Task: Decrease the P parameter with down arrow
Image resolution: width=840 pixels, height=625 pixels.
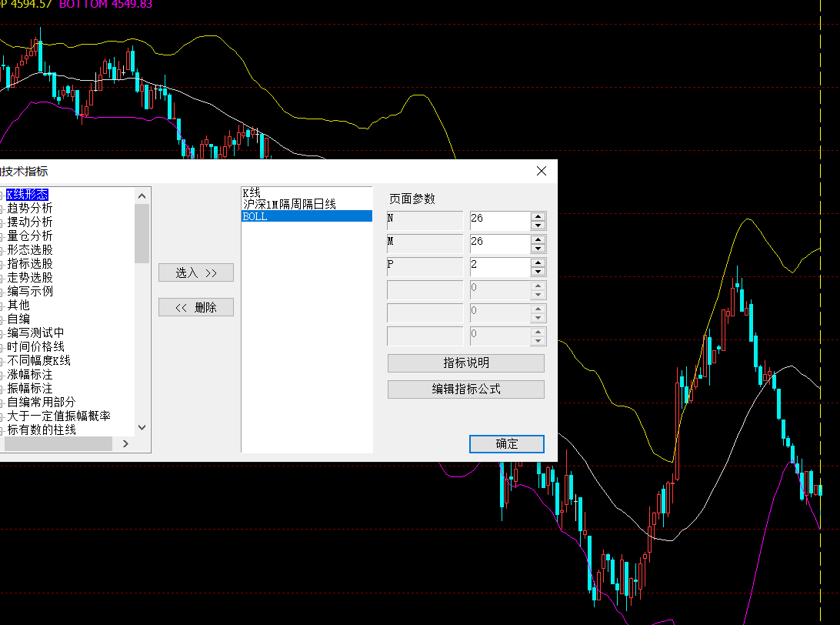Action: [x=538, y=272]
